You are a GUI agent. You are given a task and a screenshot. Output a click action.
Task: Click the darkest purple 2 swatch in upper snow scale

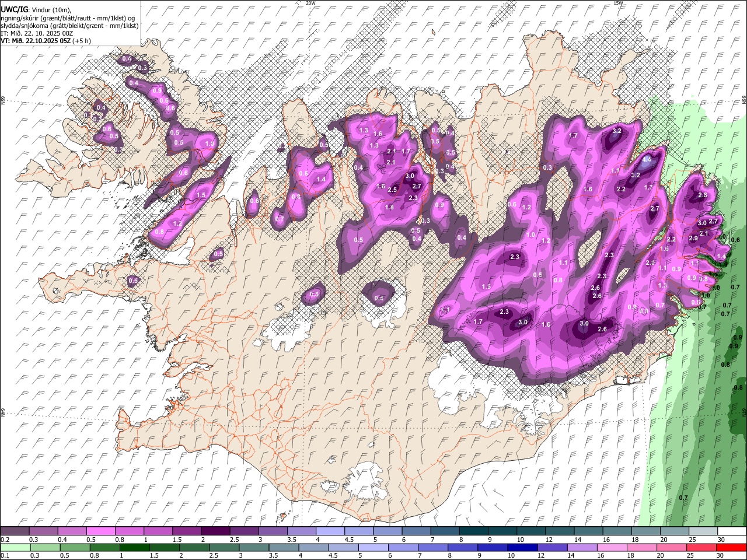coord(215,531)
